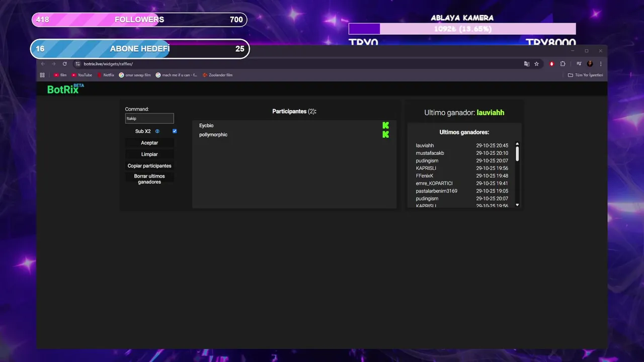
Task: Click Borrar ultimos ganadores button
Action: click(149, 179)
